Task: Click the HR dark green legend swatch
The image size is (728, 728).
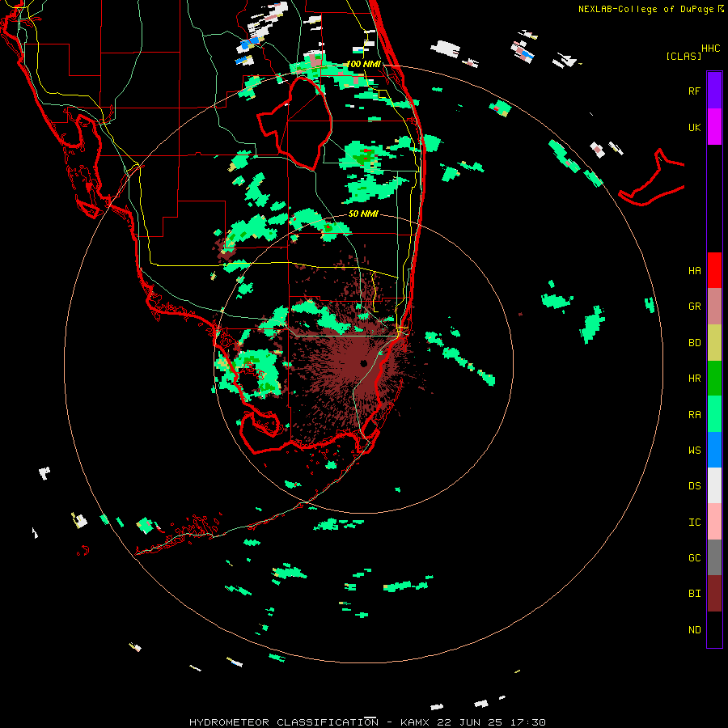Action: coord(714,379)
